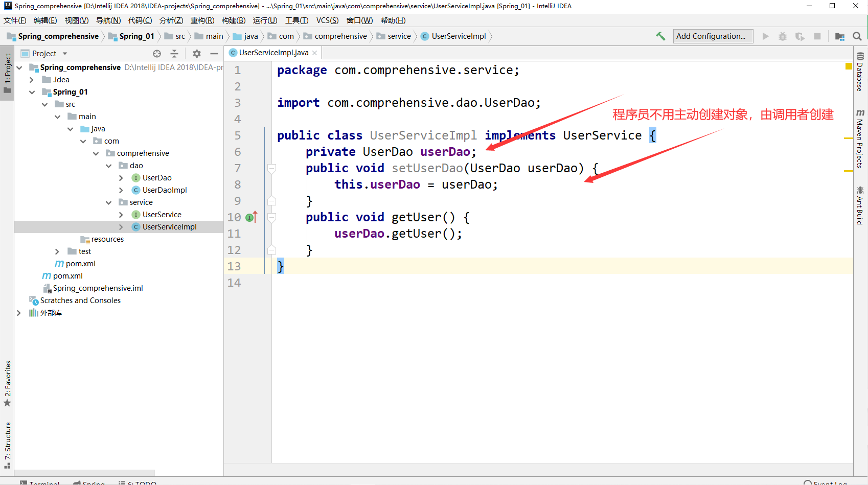Collapse the service package
The image size is (868, 485).
pos(108,202)
